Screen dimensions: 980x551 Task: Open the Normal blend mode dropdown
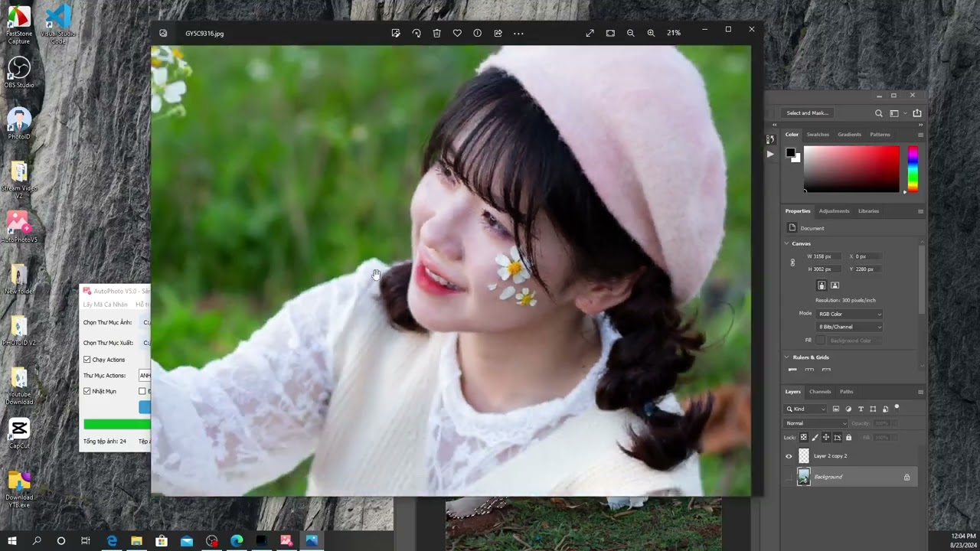coord(816,423)
